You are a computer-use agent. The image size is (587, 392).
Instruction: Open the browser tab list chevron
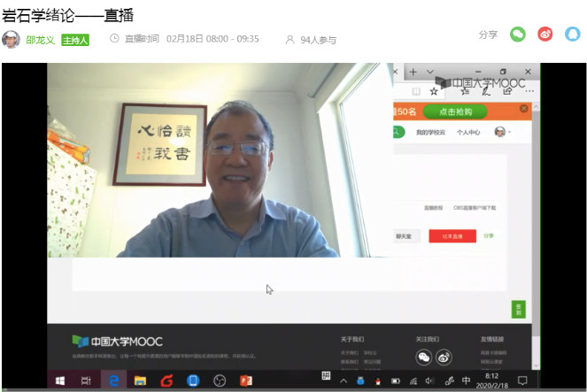[430, 72]
